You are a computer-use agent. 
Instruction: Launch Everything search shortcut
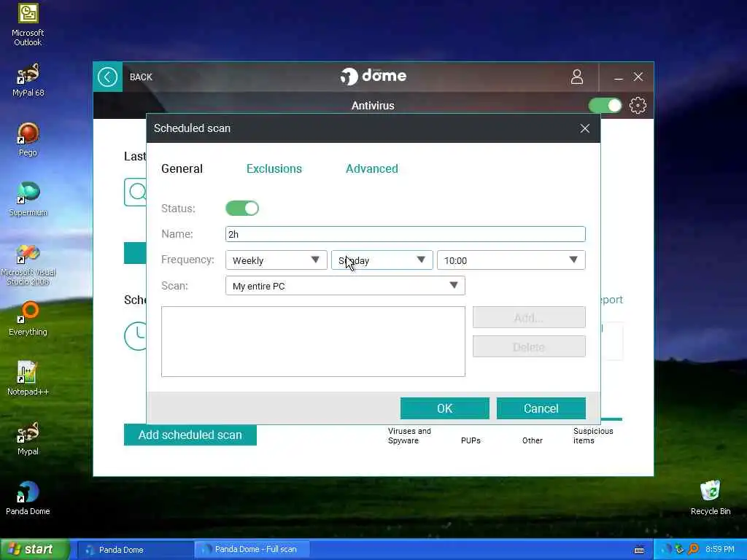[x=28, y=319]
